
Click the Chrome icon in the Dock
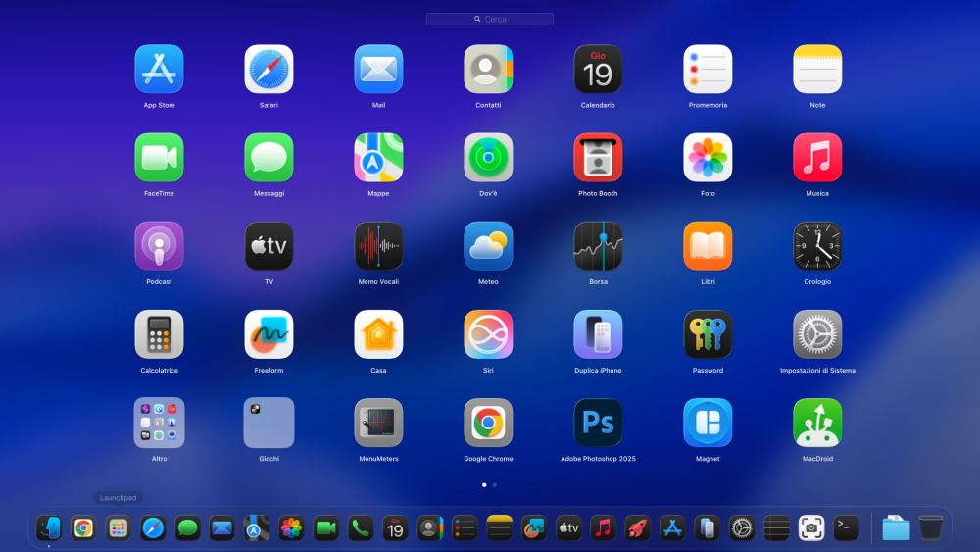(83, 528)
